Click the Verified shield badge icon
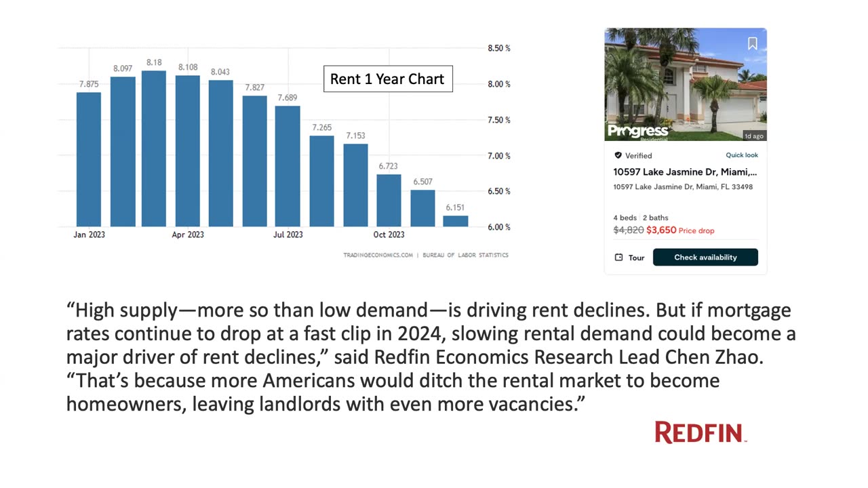 point(618,155)
